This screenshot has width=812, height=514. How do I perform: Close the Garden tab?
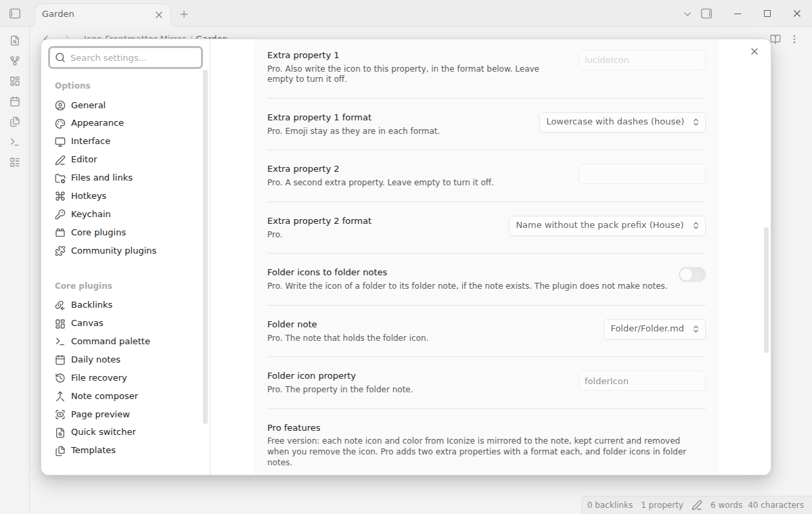(x=159, y=14)
